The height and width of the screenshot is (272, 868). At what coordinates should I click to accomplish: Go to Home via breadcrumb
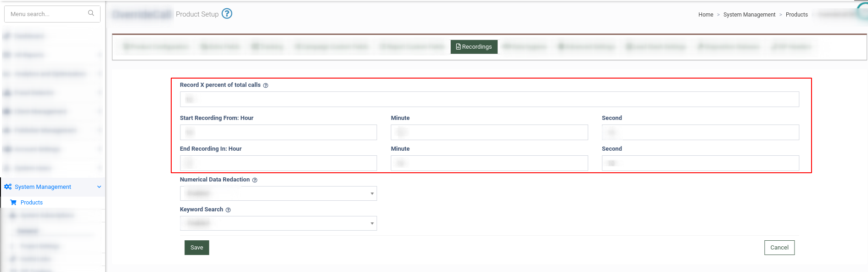pyautogui.click(x=706, y=15)
